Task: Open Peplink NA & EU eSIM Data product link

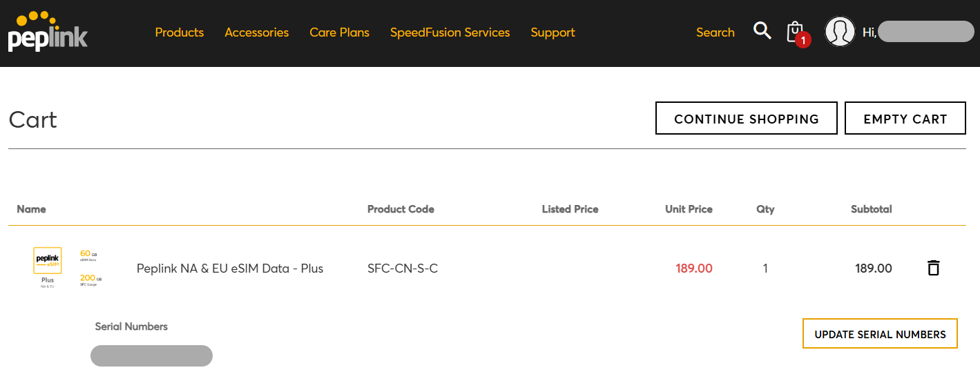Action: (x=230, y=269)
